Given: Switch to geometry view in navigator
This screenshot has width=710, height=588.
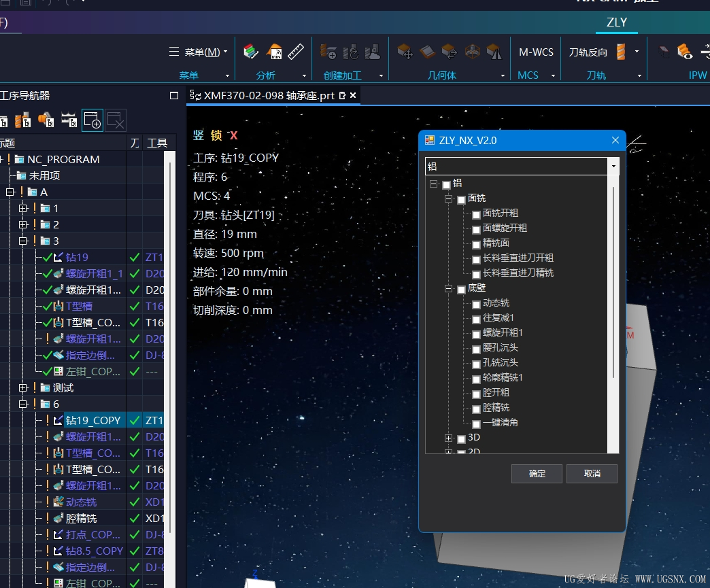Looking at the screenshot, I should point(46,120).
